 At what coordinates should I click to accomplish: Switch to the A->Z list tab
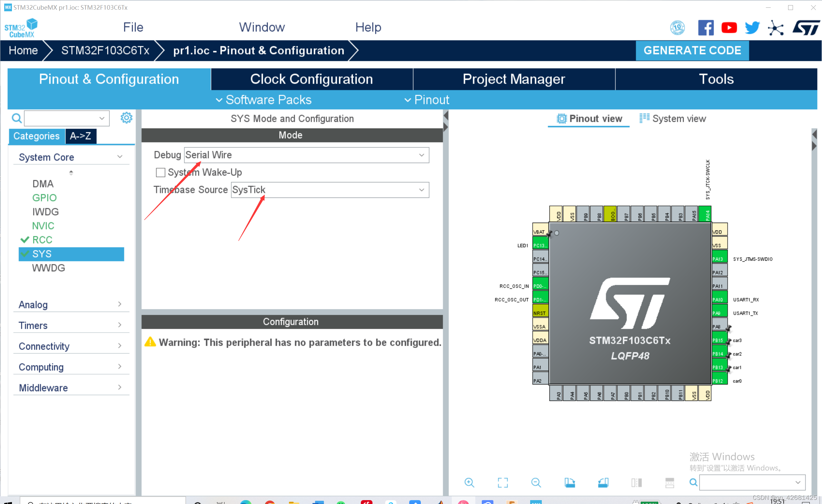pyautogui.click(x=81, y=136)
